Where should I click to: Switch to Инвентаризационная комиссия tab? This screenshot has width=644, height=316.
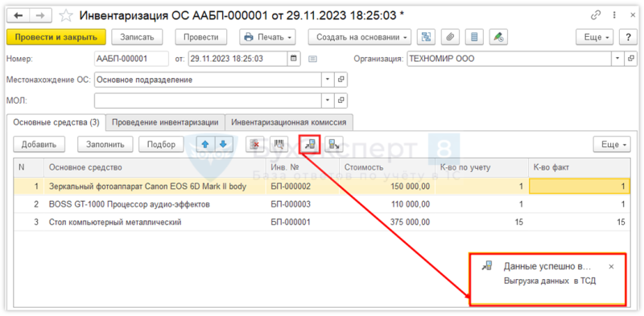click(289, 122)
